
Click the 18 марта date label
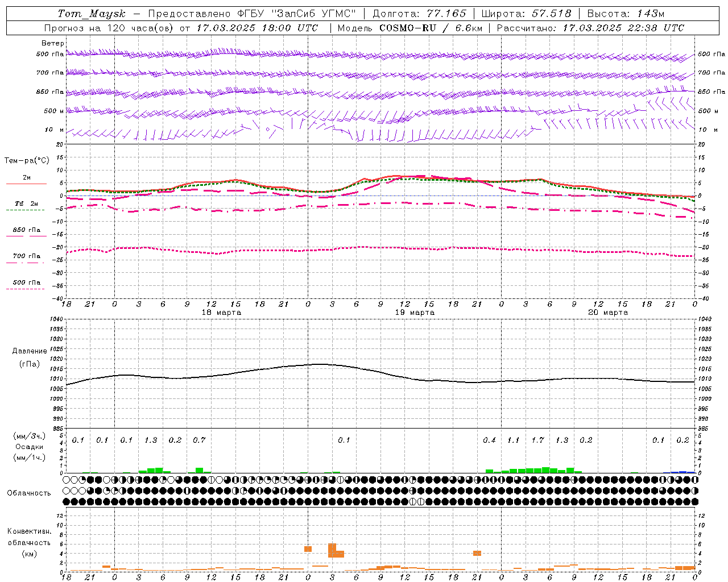(x=221, y=313)
